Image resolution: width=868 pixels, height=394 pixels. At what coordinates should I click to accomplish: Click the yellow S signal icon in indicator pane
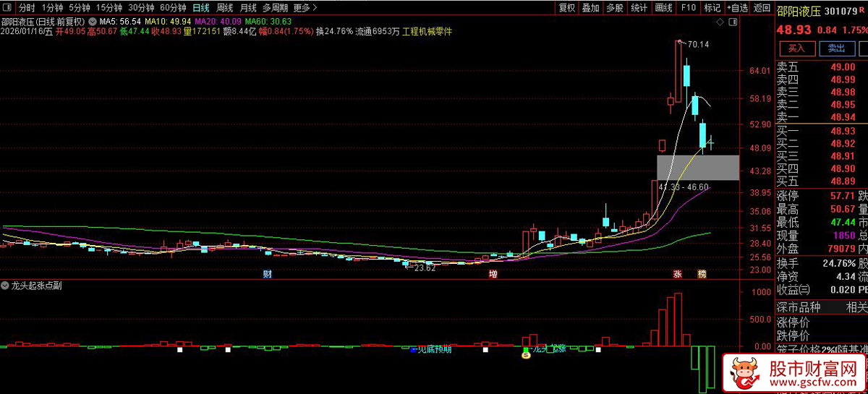(526, 354)
